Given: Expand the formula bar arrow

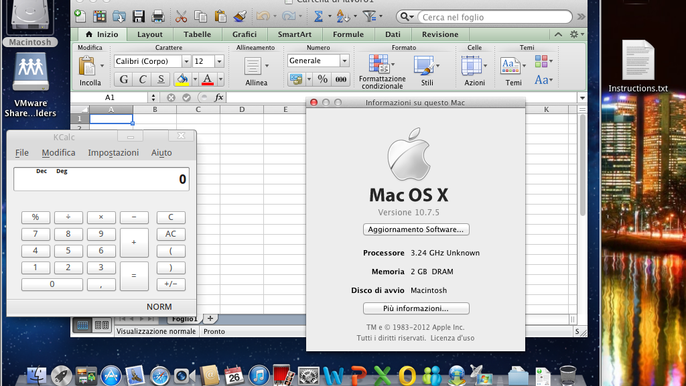Looking at the screenshot, I should 582,98.
